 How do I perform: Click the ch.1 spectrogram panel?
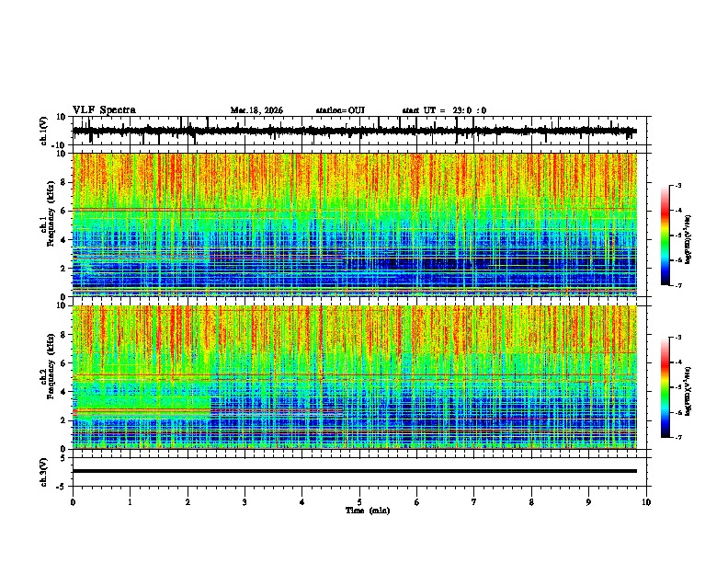coord(354,224)
